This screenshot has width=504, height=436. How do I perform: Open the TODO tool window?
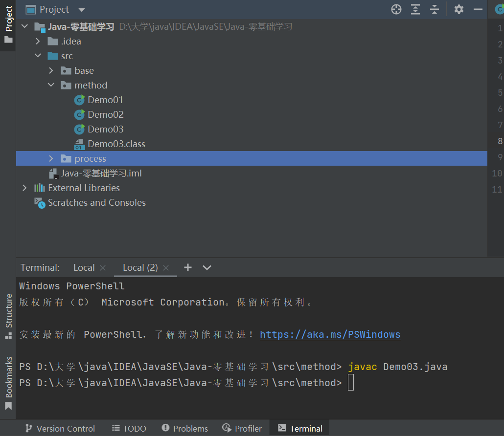tap(129, 428)
